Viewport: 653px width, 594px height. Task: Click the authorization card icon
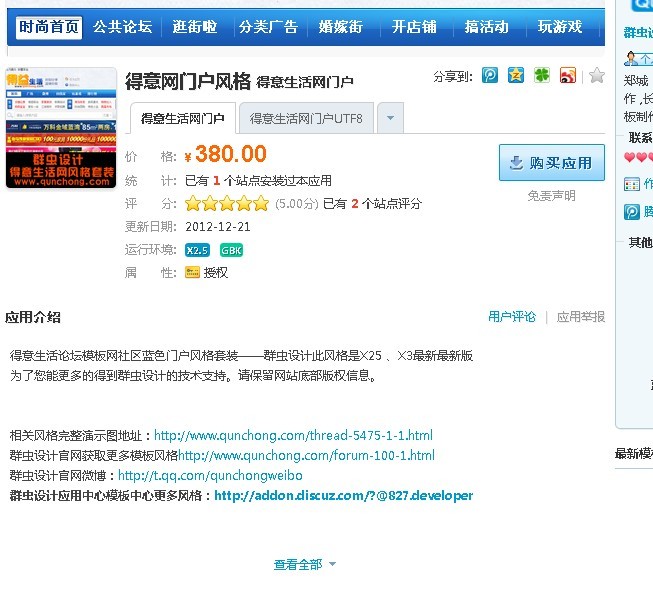tap(192, 272)
